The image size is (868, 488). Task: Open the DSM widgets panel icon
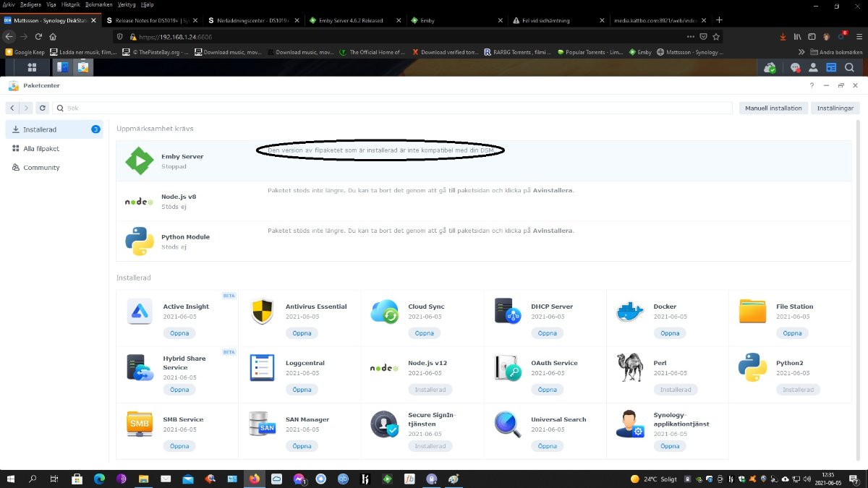pyautogui.click(x=831, y=67)
